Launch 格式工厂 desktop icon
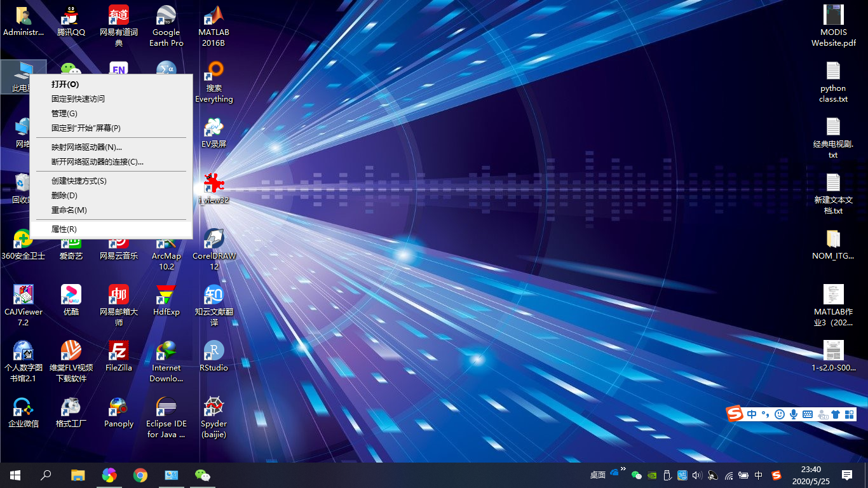The width and height of the screenshot is (868, 488). [71, 412]
